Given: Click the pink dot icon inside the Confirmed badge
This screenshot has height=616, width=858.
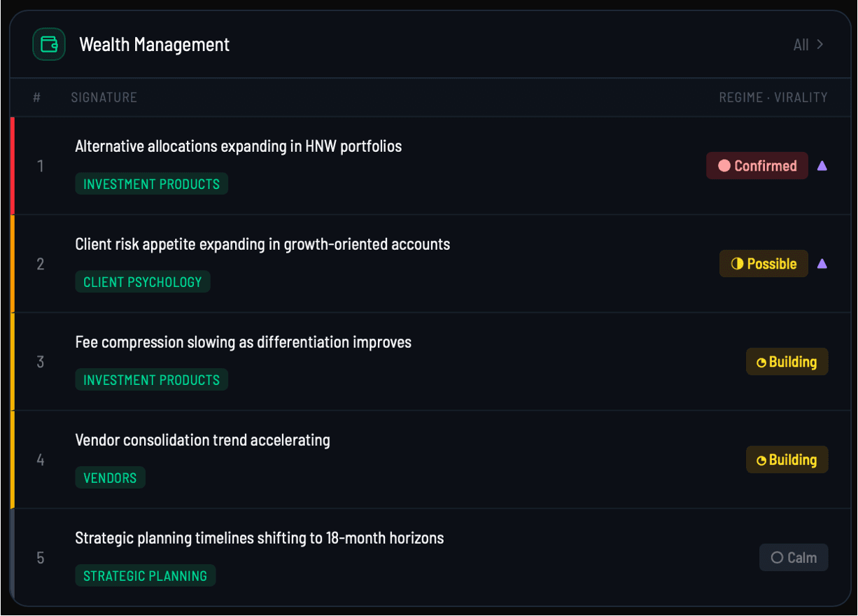Looking at the screenshot, I should [724, 166].
